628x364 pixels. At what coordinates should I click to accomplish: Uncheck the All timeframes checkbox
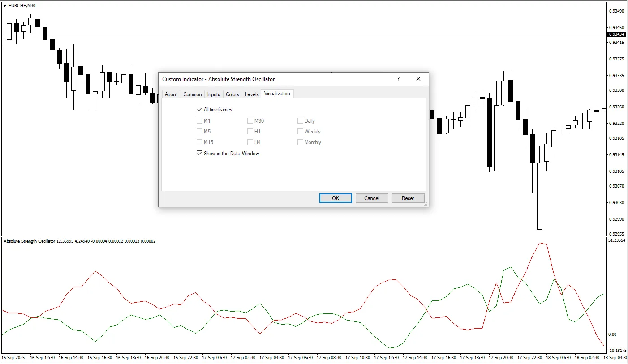(x=199, y=109)
